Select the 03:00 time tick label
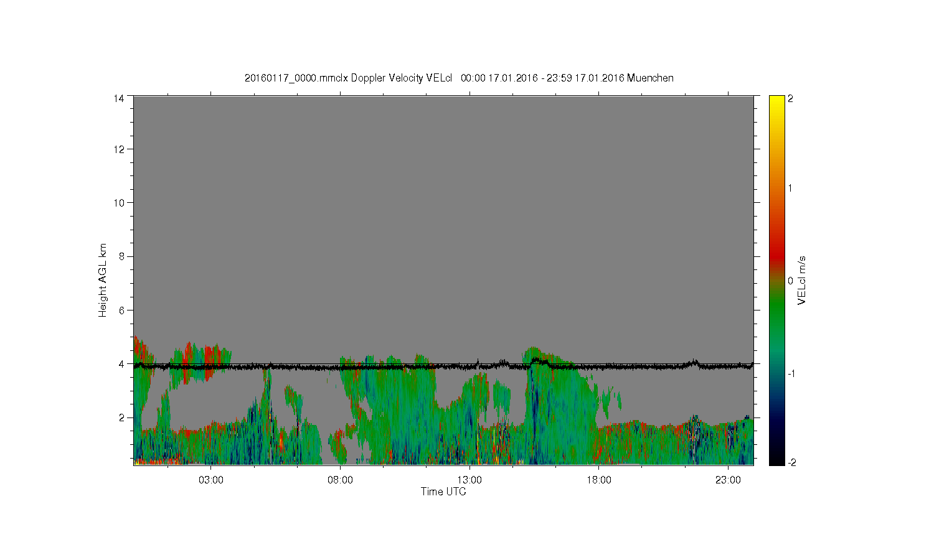Viewport: 934px width, 560px height. (x=211, y=480)
